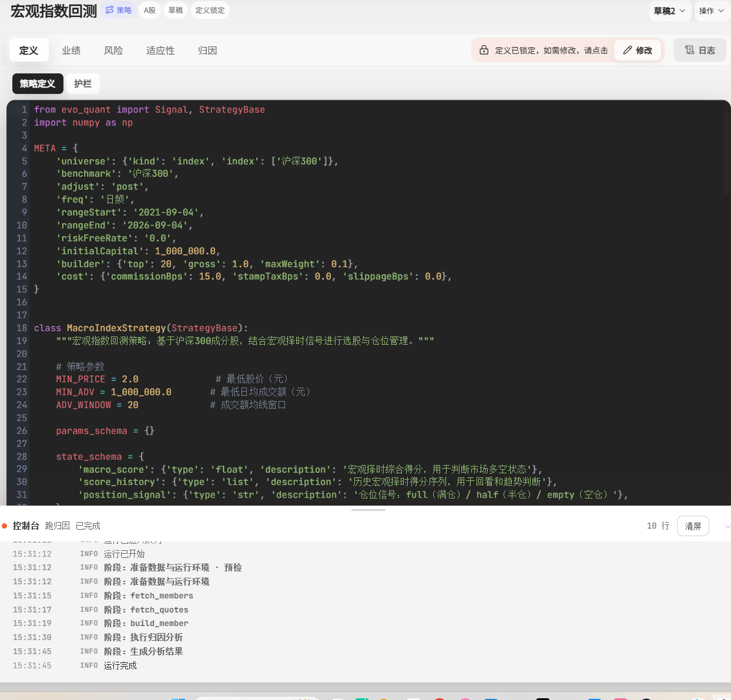Click the 'initialCapital' code line
Image resolution: width=731 pixels, height=700 pixels.
[x=138, y=251]
